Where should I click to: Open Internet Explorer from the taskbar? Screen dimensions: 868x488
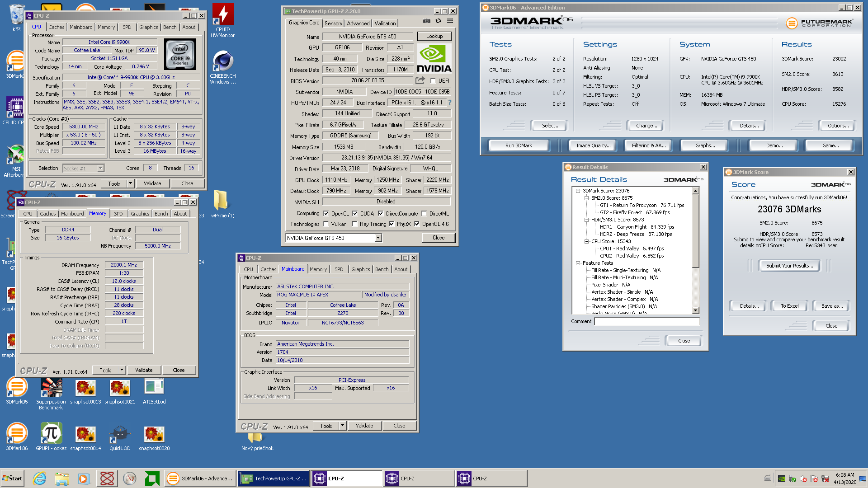[x=40, y=479]
